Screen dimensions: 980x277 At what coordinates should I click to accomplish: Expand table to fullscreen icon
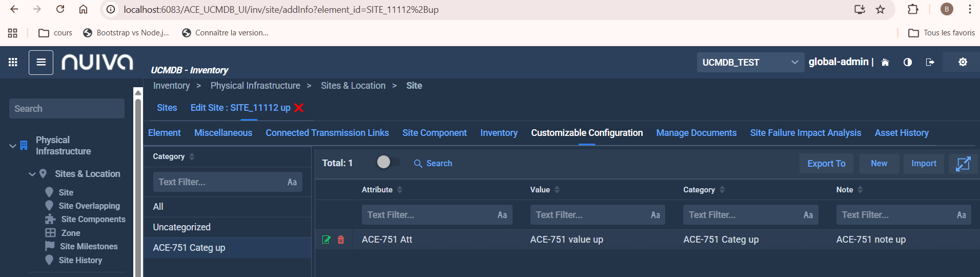pos(963,164)
